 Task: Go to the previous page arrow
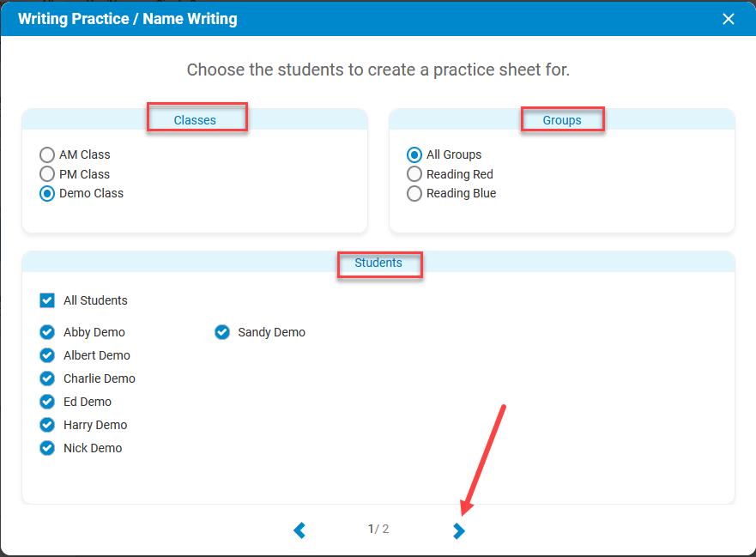pos(299,530)
